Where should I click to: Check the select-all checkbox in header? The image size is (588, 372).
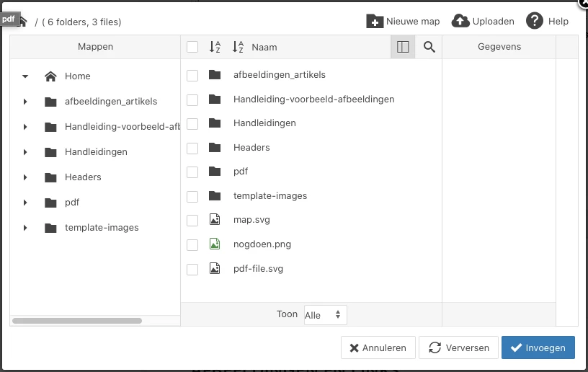tap(192, 47)
